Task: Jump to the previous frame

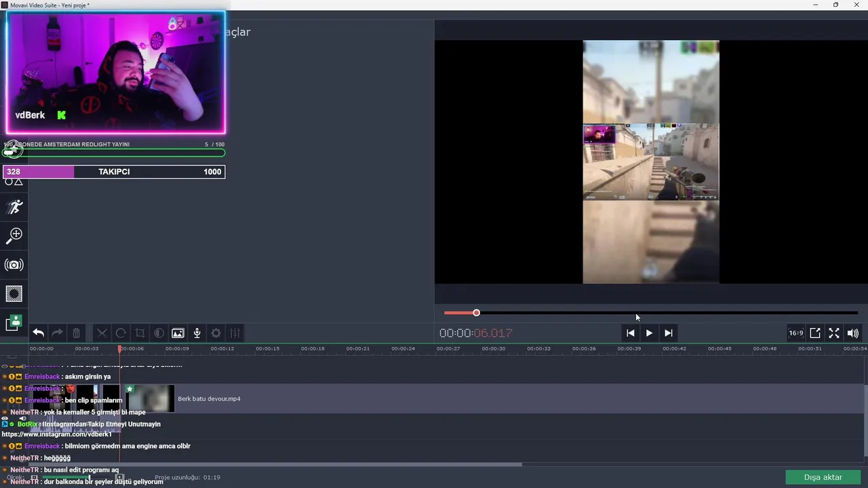Action: [x=630, y=333]
